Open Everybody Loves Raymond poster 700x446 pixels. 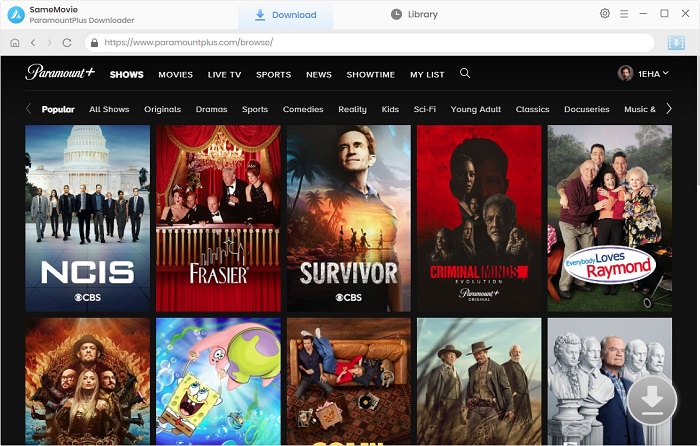[610, 218]
